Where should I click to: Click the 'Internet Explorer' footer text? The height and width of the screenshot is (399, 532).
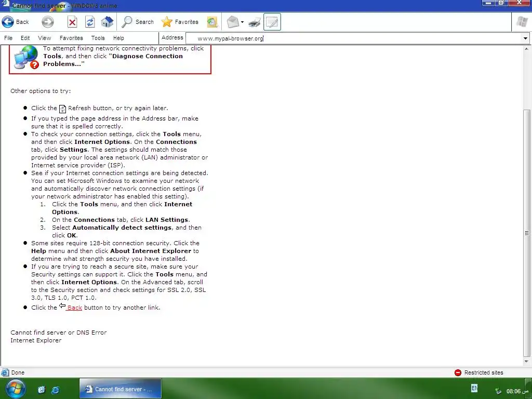pyautogui.click(x=36, y=340)
